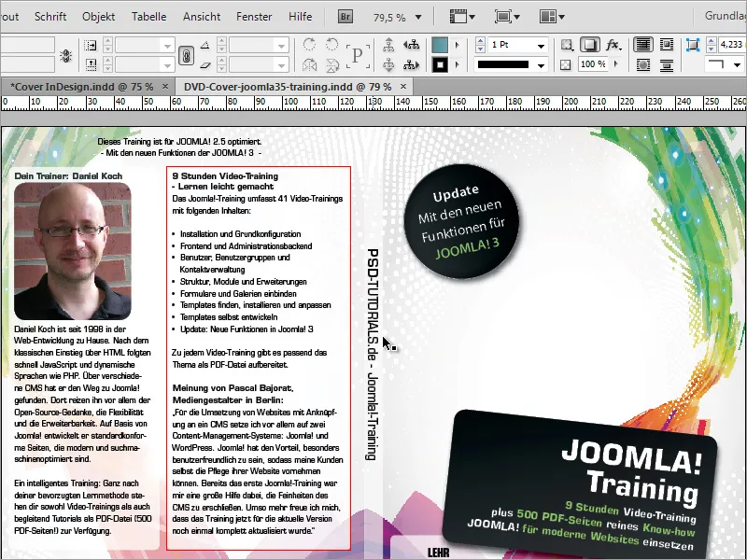Open the rotation angle dropdown
This screenshot has height=560, width=747.
point(282,46)
